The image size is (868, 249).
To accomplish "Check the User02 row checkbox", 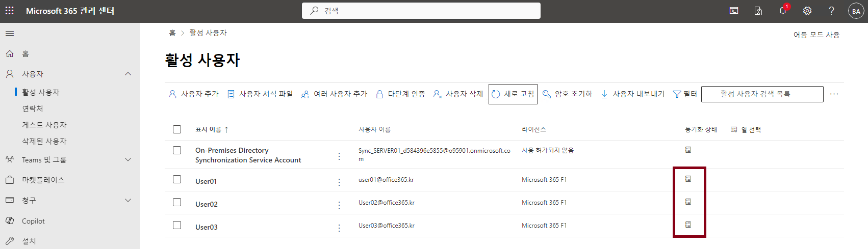I will (x=177, y=202).
